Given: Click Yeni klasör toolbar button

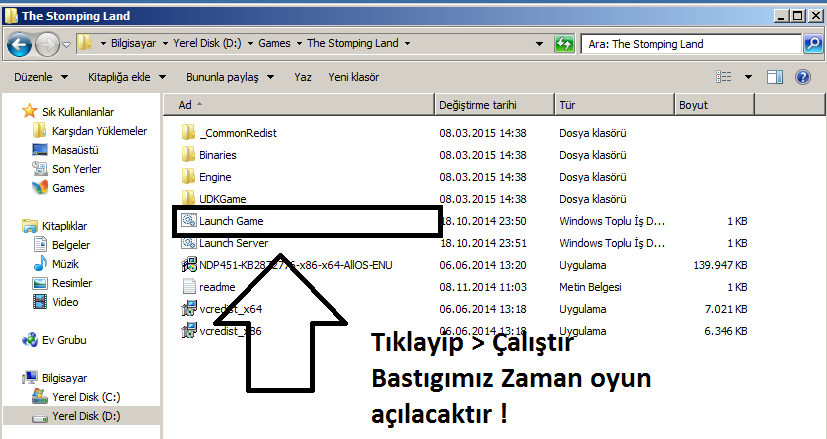Looking at the screenshot, I should point(353,77).
